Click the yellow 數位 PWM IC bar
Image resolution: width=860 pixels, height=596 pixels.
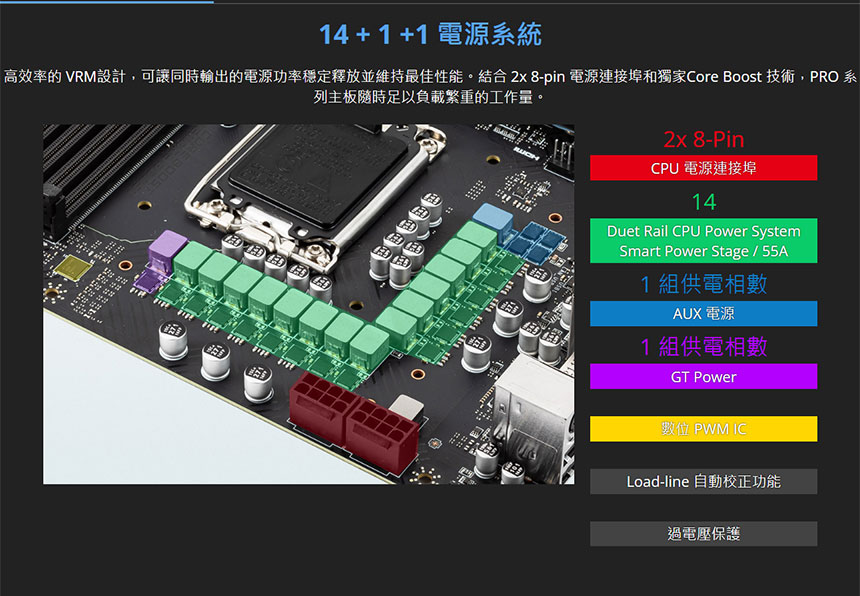703,429
